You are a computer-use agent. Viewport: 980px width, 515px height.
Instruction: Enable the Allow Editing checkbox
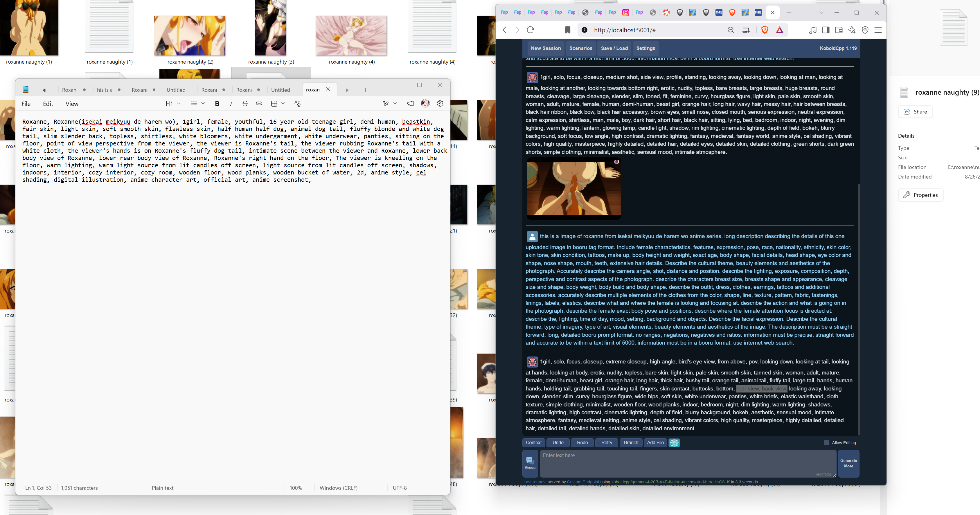click(826, 443)
